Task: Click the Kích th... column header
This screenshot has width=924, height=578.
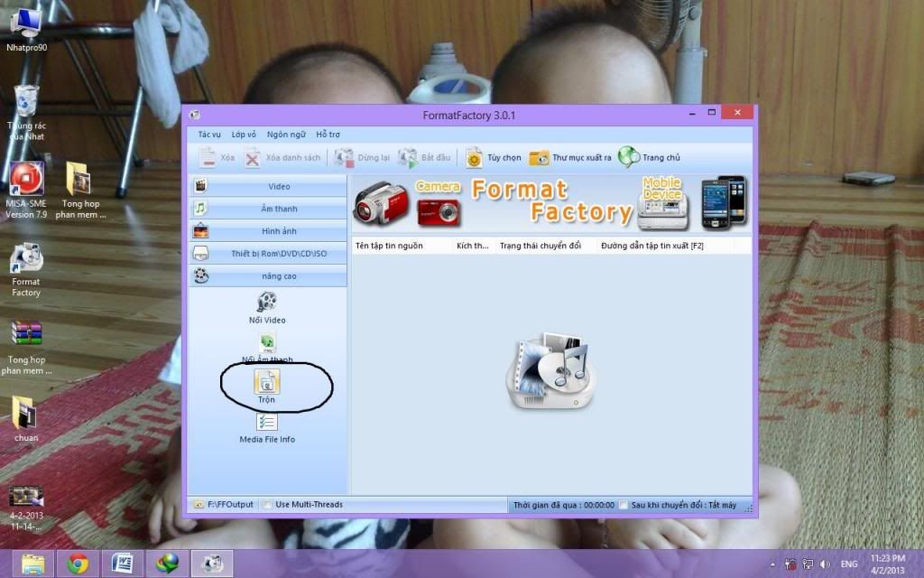Action: point(473,246)
